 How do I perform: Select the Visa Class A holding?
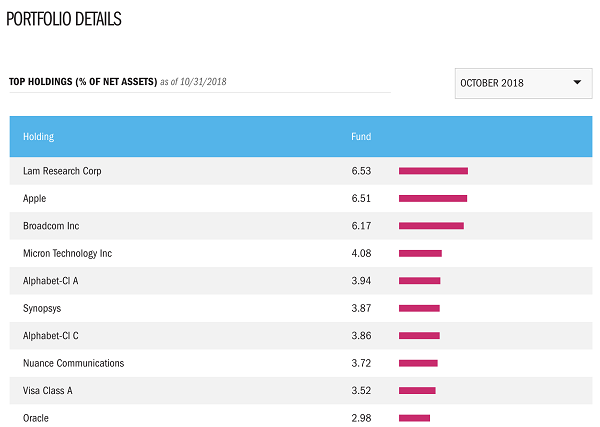click(47, 391)
